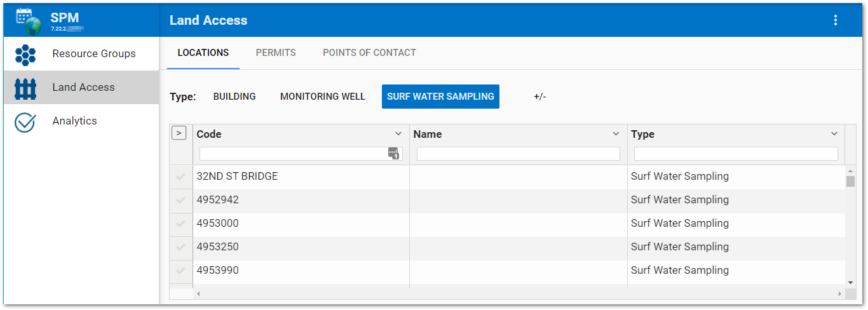Screen dimensions: 868x310
Task: Tick the row selector for 4953250
Action: pyautogui.click(x=180, y=247)
